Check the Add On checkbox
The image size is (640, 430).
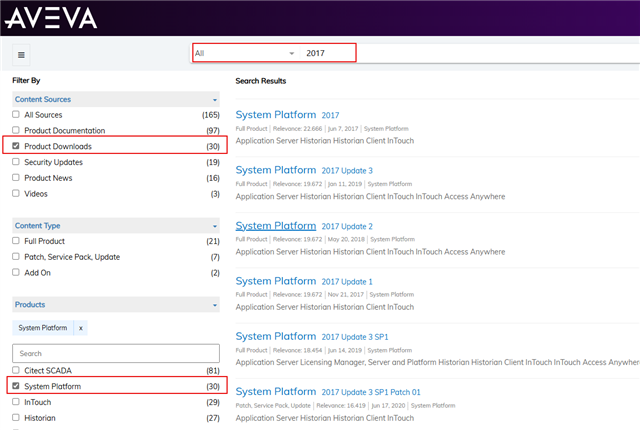coord(16,272)
